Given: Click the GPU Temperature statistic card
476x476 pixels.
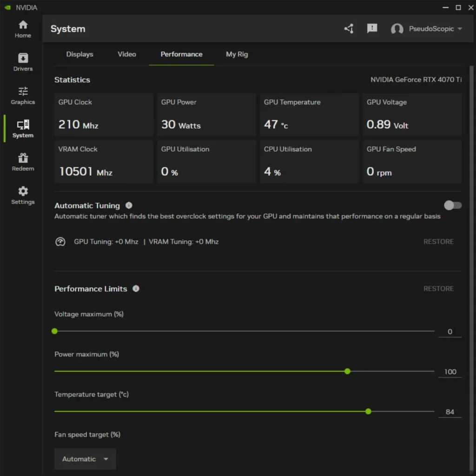Looking at the screenshot, I should (309, 115).
